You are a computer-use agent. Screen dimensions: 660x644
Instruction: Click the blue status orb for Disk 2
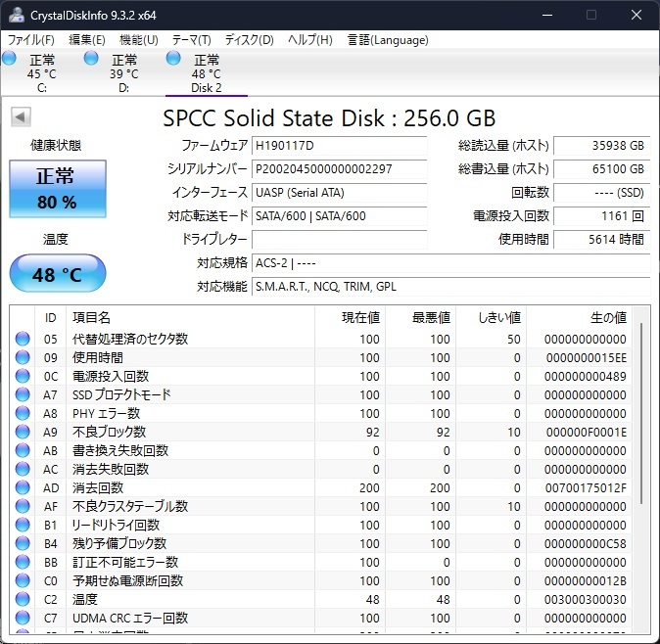(x=173, y=58)
